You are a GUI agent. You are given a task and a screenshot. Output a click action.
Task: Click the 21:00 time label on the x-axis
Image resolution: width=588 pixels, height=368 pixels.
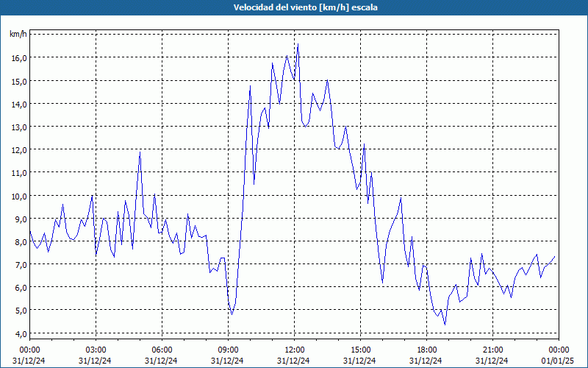[492, 350]
